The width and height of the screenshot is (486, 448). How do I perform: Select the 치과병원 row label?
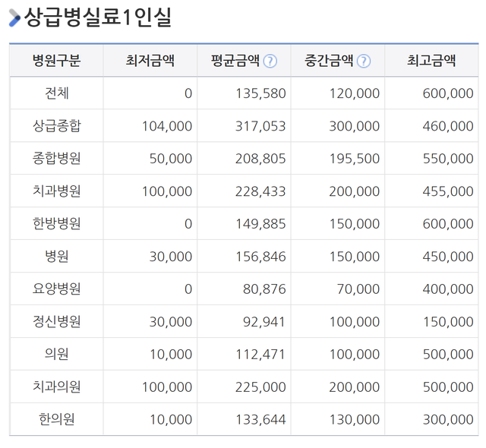[56, 191]
